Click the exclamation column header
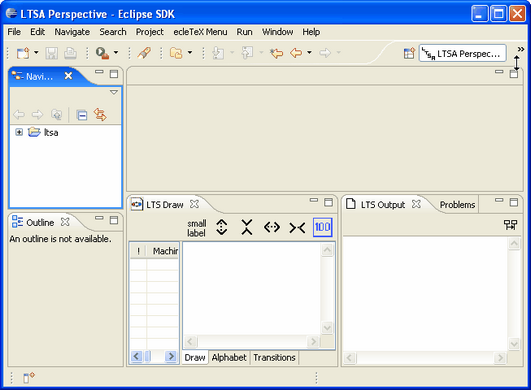Viewport: 531px width, 390px height. pyautogui.click(x=139, y=251)
